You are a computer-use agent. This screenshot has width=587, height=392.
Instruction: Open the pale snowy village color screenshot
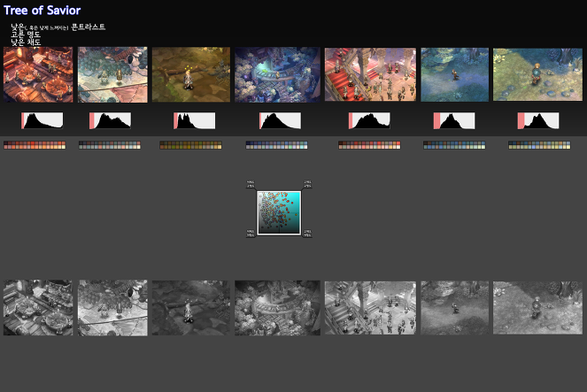coord(112,74)
